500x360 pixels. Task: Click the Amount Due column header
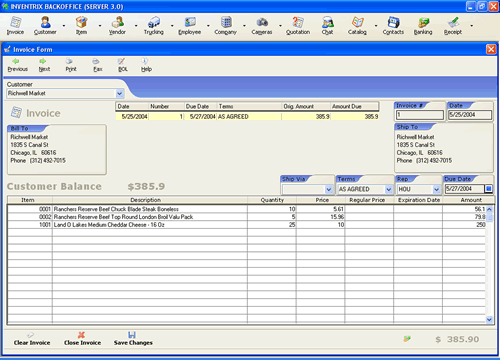pos(355,106)
